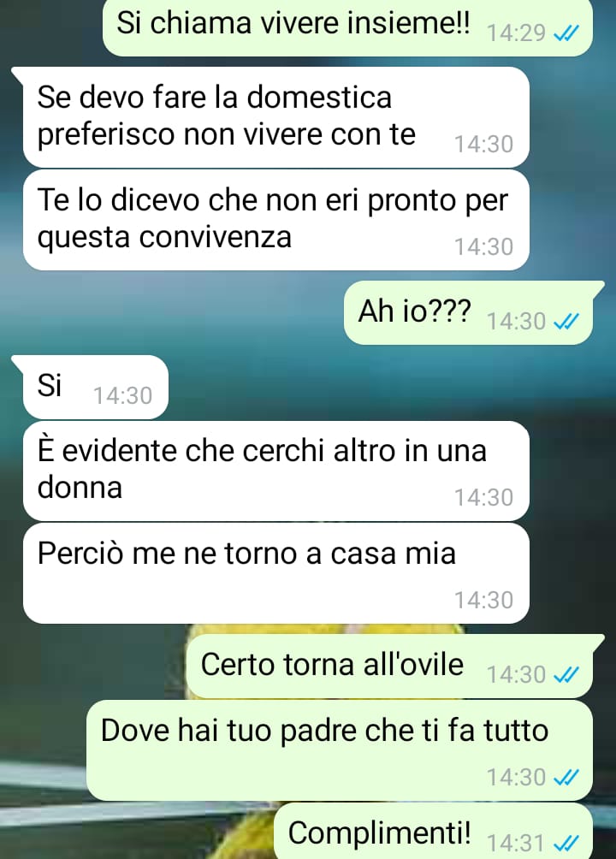Tap 14:30 time on 'questa convivenza' message
Image resolution: width=616 pixels, height=859 pixels.
(483, 246)
